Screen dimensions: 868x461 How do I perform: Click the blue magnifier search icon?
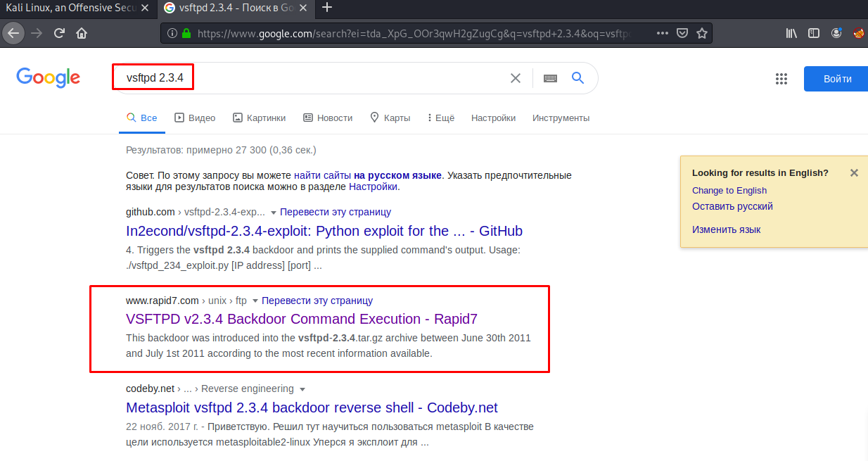click(x=577, y=78)
